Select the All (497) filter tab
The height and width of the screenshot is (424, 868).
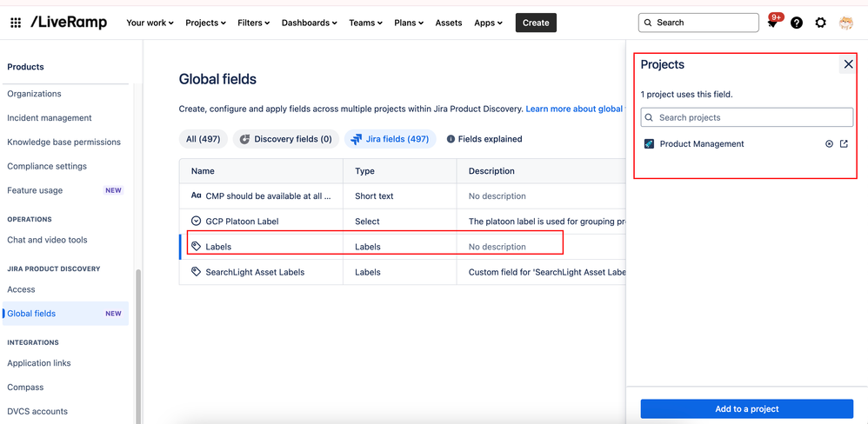pos(204,139)
